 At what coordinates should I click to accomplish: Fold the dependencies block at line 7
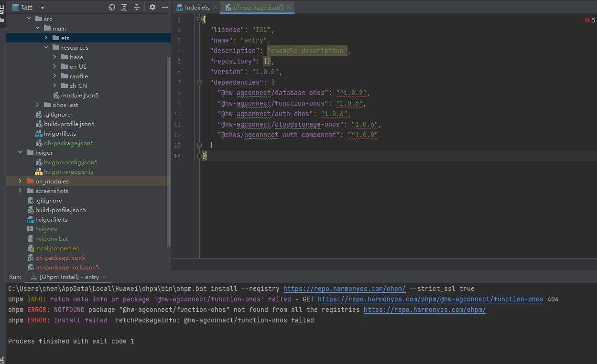tap(200, 82)
